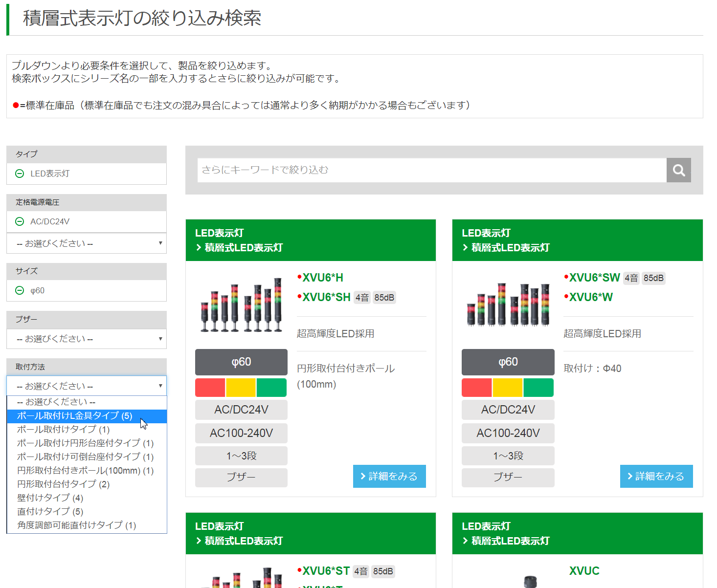Remove the AC/DC24V voltage filter
This screenshot has width=717, height=588.
click(x=20, y=221)
